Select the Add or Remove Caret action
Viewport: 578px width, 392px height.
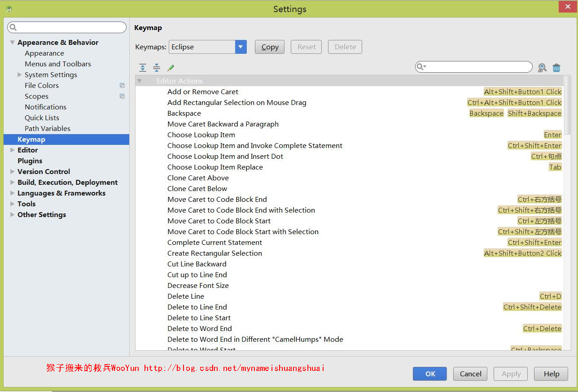350,91
